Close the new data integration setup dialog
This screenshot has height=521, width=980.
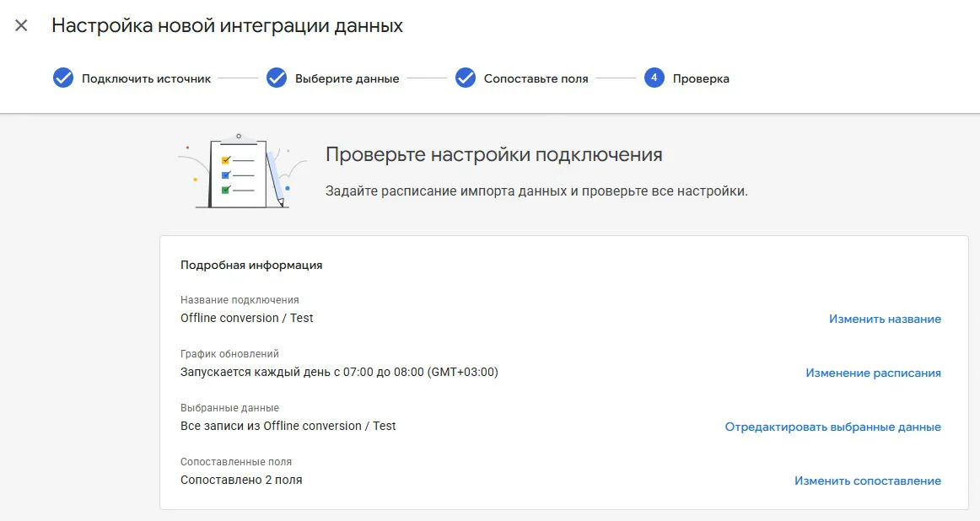pos(21,25)
